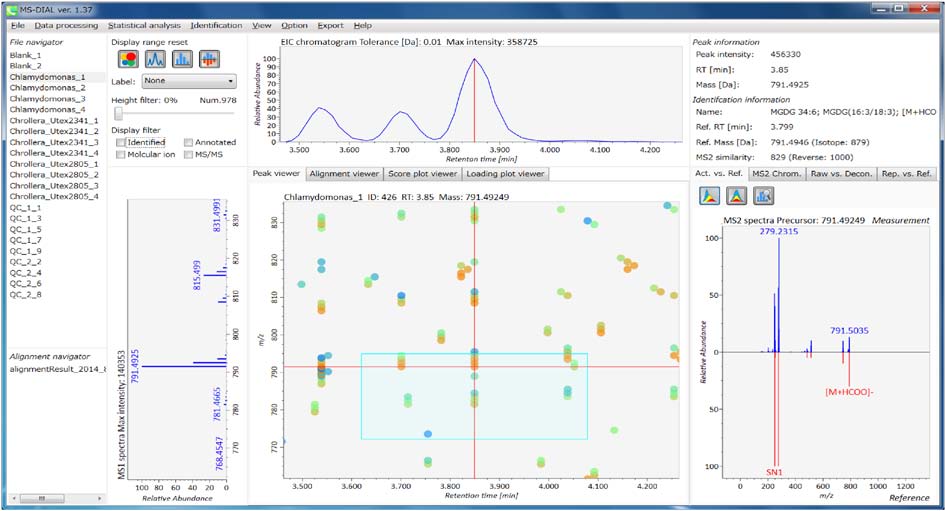Image resolution: width=945 pixels, height=511 pixels.
Task: Click the File navigator horizontal scrollbar thumb
Action: pos(42,498)
